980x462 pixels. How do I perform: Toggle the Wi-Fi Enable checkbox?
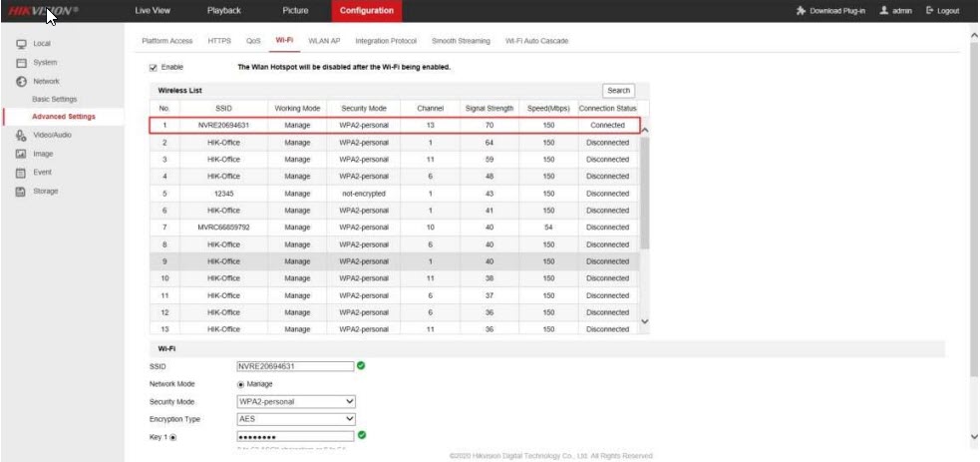pos(154,68)
